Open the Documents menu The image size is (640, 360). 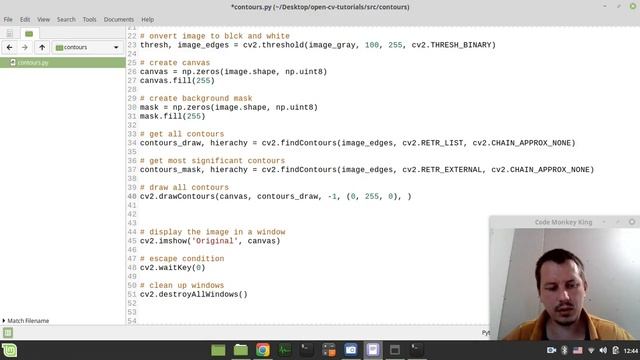tap(118, 19)
